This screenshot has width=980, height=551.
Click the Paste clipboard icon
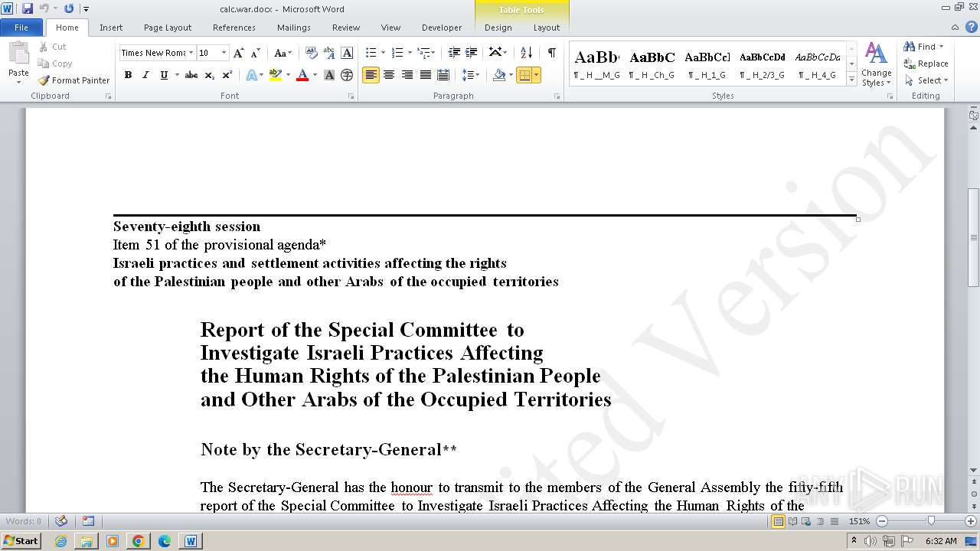click(18, 54)
